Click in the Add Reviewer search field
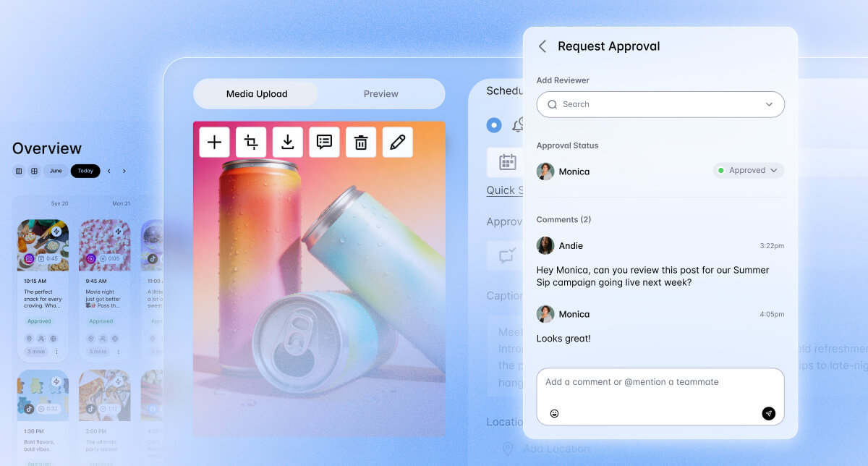868x466 pixels. (660, 104)
